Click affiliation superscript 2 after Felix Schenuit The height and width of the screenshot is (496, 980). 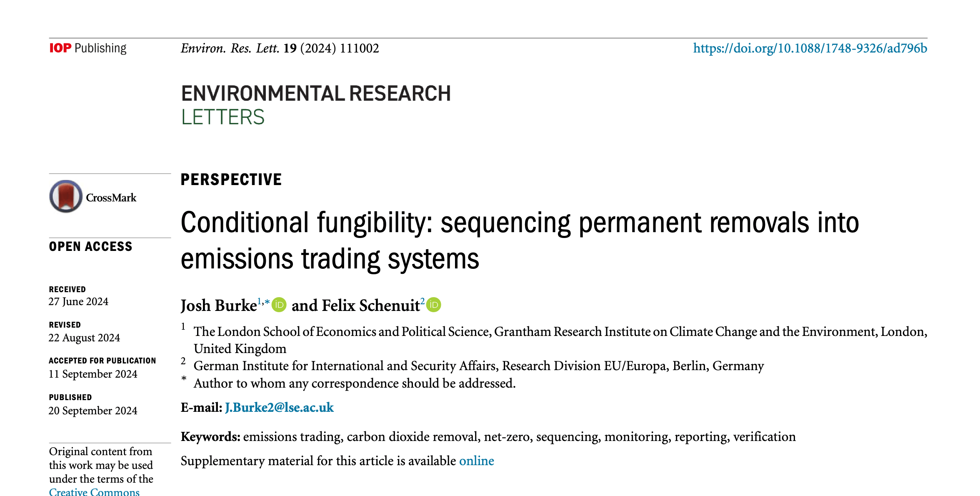point(422,301)
